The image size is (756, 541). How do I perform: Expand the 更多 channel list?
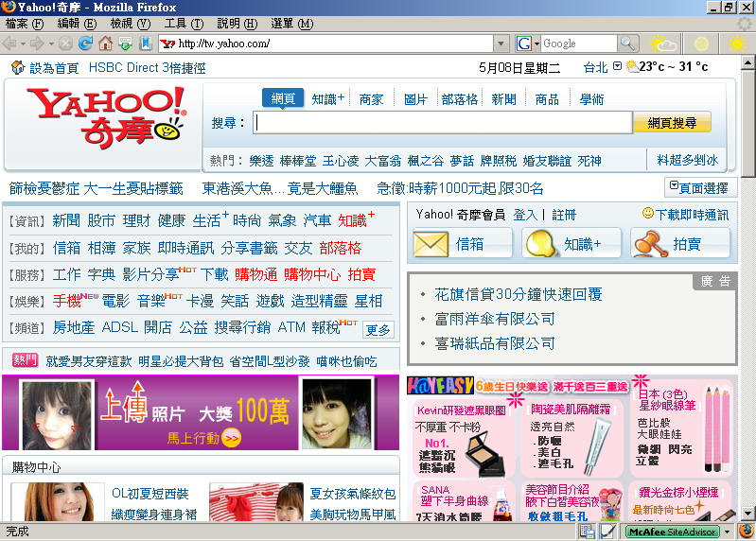coord(378,329)
